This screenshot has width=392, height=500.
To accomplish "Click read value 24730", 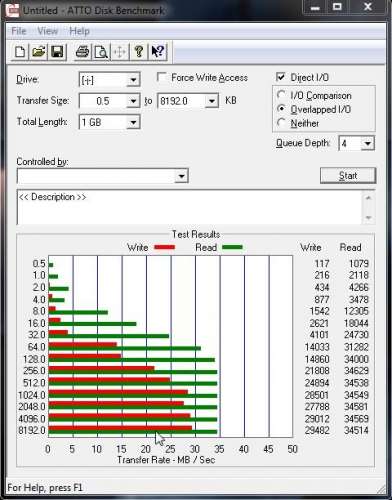I will pyautogui.click(x=356, y=335).
